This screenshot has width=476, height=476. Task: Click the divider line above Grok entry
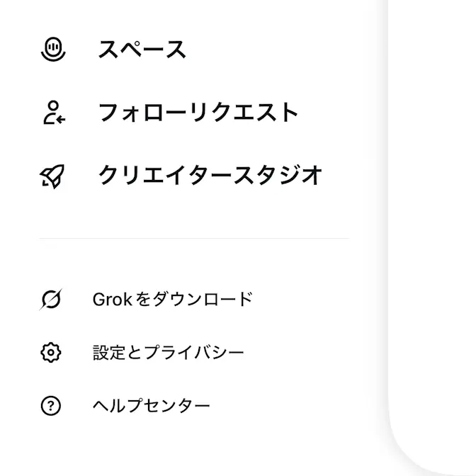pyautogui.click(x=194, y=239)
